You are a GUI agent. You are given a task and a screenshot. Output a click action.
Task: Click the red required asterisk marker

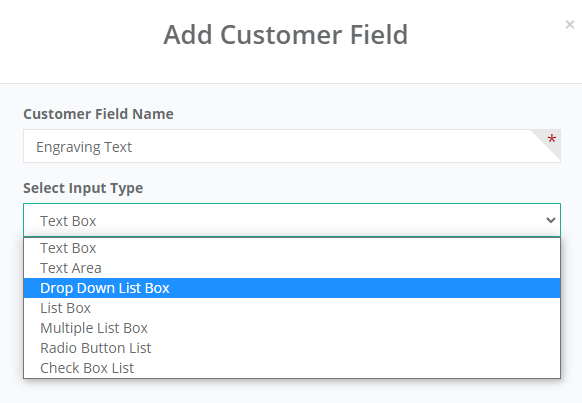pos(552,139)
